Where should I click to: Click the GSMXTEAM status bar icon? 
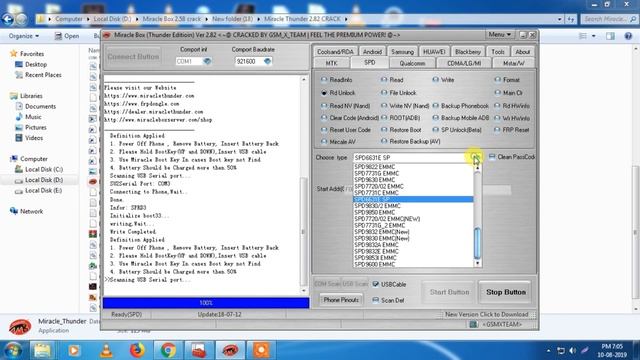coord(473,324)
